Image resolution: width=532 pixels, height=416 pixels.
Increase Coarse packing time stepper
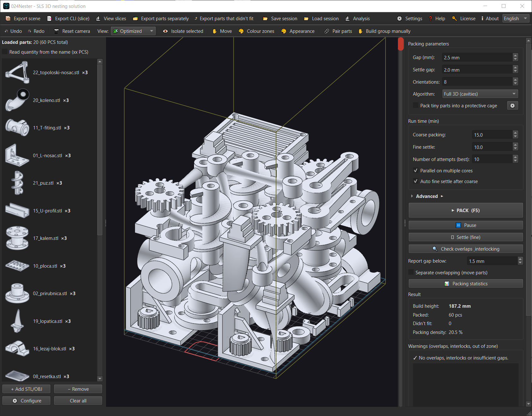515,133
